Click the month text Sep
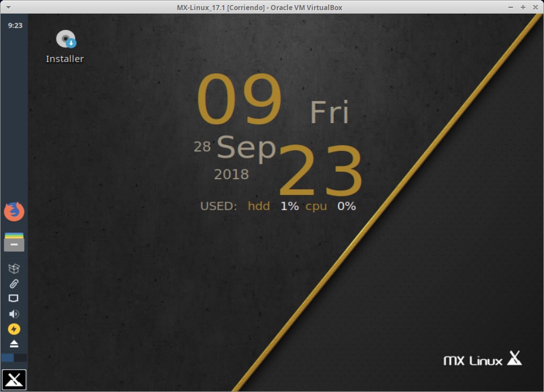This screenshot has height=392, width=544. (247, 148)
